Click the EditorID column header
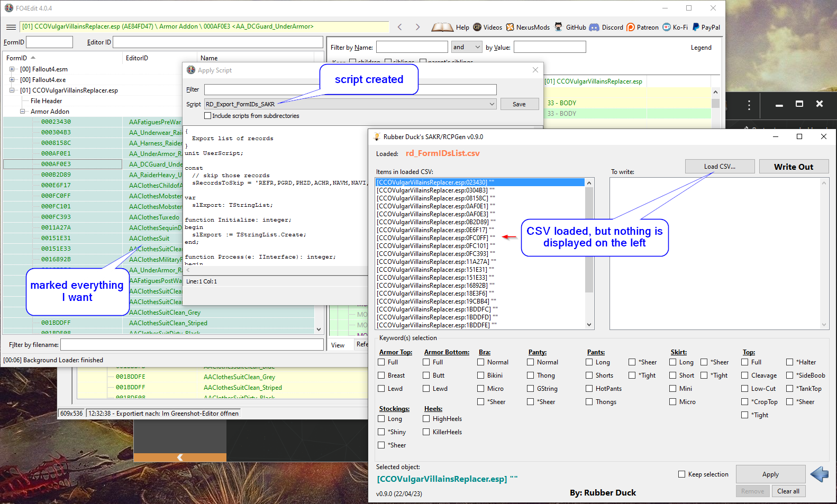837x504 pixels. click(159, 58)
